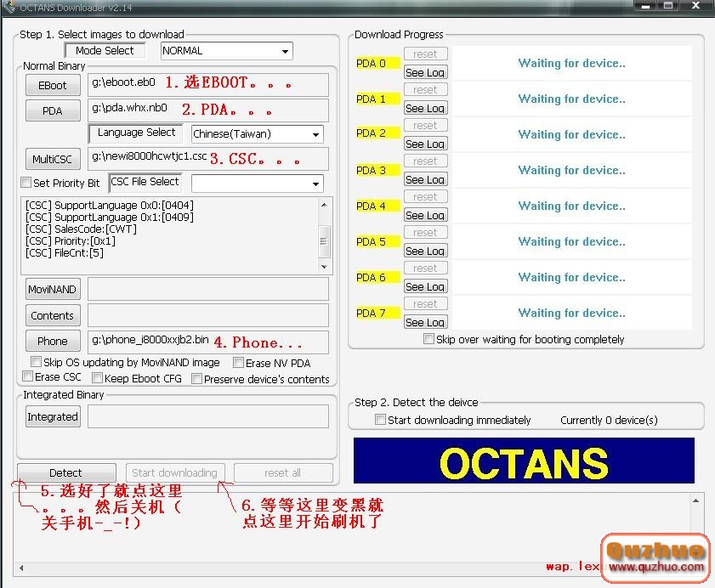Click reset for PDA 7
The image size is (715, 588).
425,303
